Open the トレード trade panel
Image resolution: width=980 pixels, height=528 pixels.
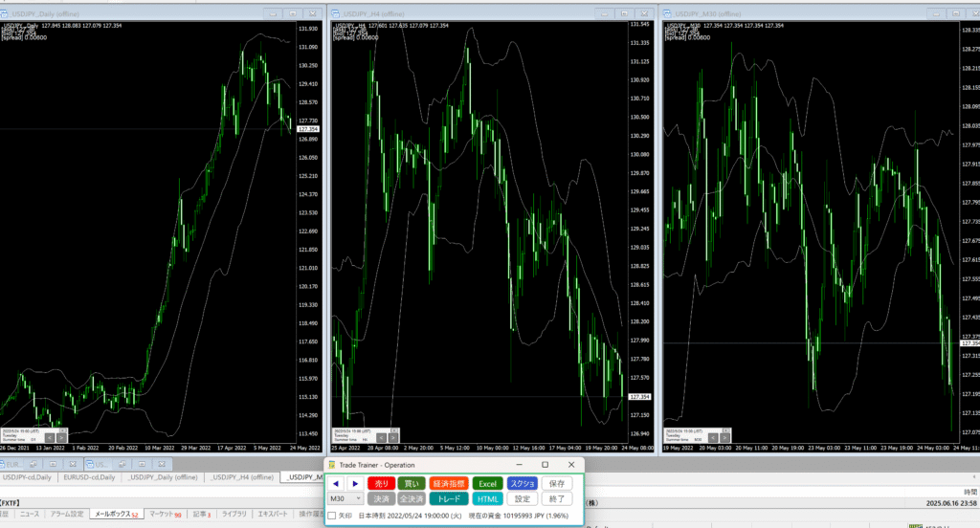pyautogui.click(x=448, y=498)
